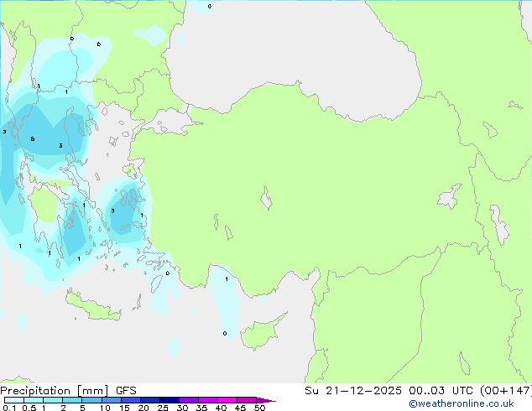Screen dimensions: 532x411
Task: Click the legend scale label '30'
Action: point(182,408)
